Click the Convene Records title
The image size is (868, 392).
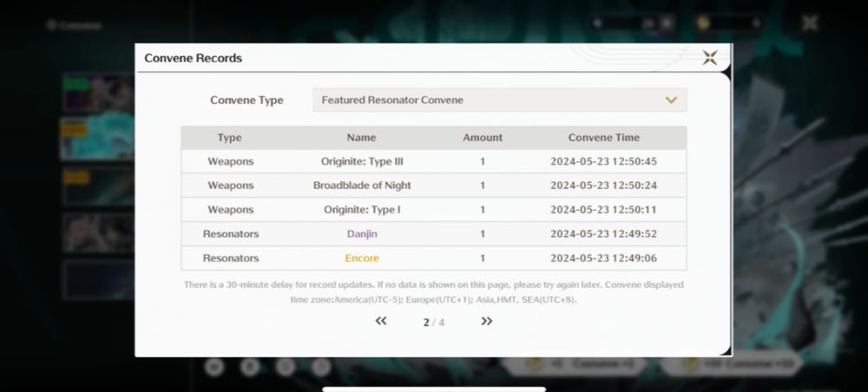[x=194, y=58]
